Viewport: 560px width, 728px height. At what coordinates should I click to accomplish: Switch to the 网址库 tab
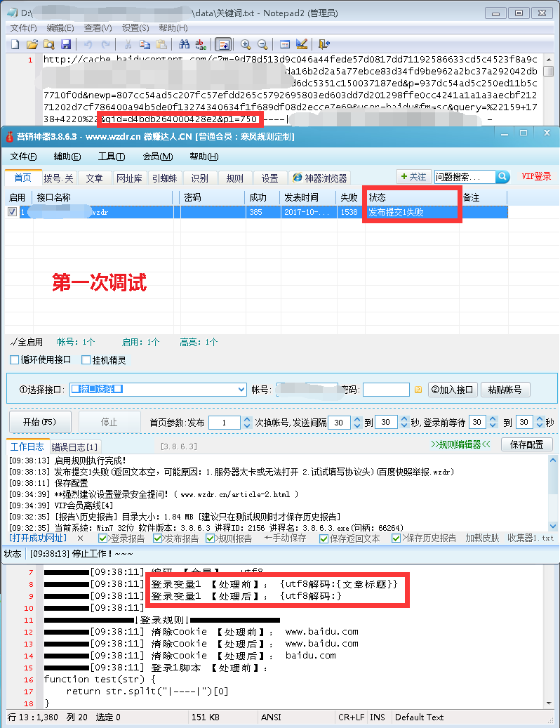129,178
